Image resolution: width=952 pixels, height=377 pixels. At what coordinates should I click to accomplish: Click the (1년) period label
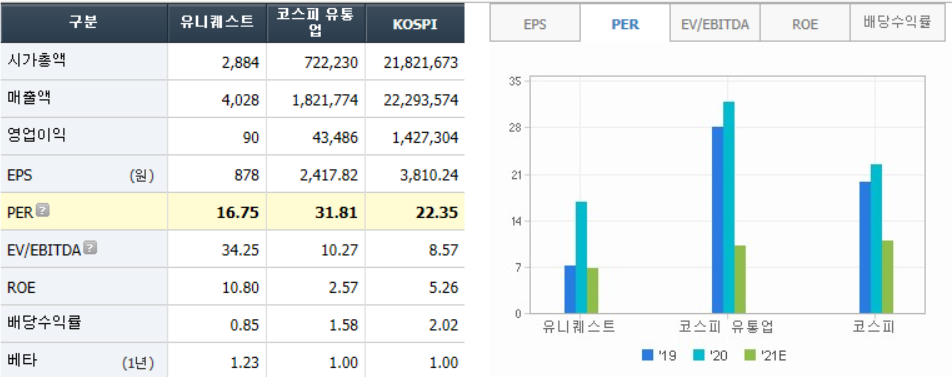click(x=138, y=363)
